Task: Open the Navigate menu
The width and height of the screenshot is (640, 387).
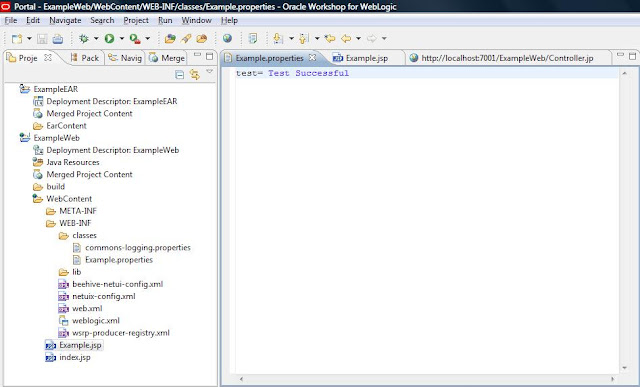Action: (x=65, y=20)
